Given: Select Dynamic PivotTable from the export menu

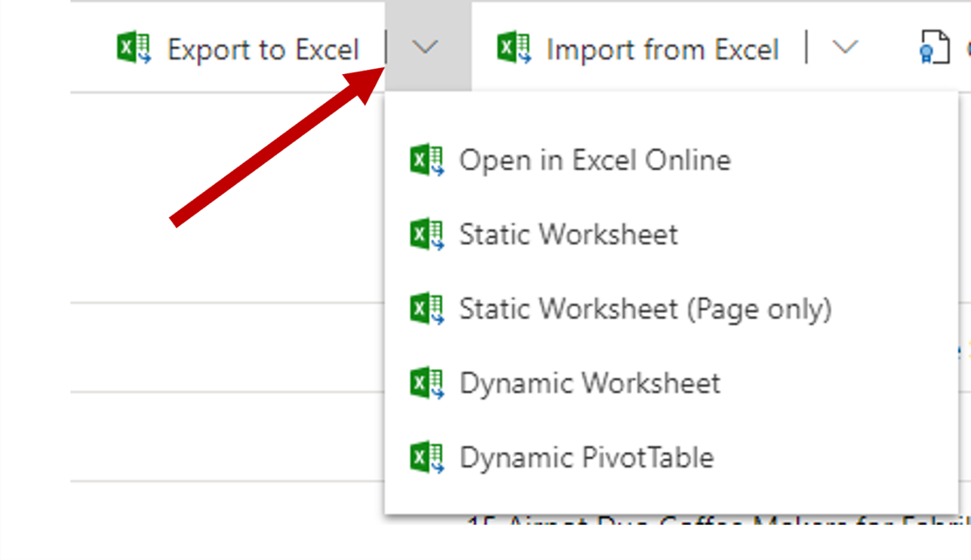Looking at the screenshot, I should tap(587, 457).
